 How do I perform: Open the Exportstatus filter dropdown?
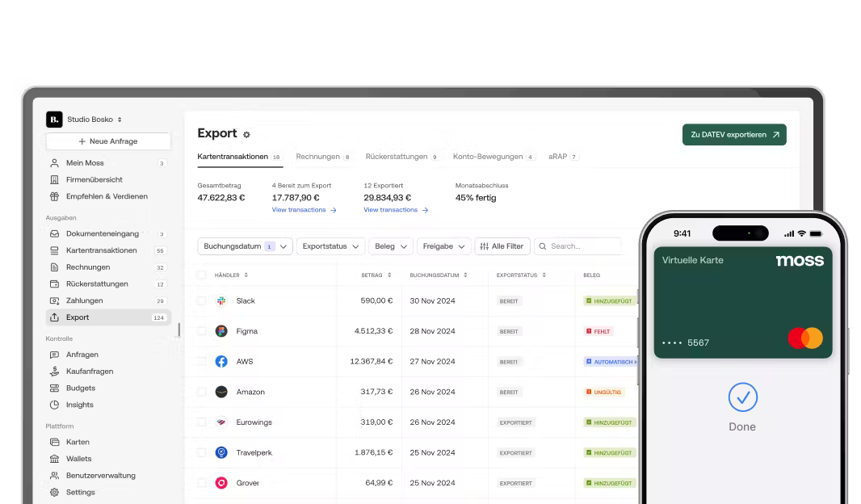click(x=330, y=246)
